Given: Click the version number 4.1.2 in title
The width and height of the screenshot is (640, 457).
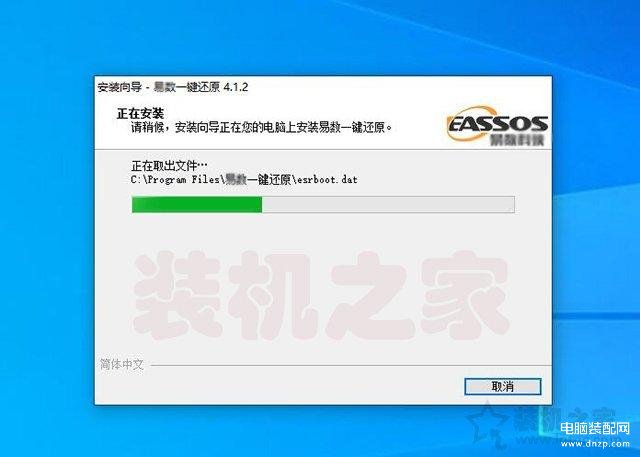Looking at the screenshot, I should click(x=236, y=87).
